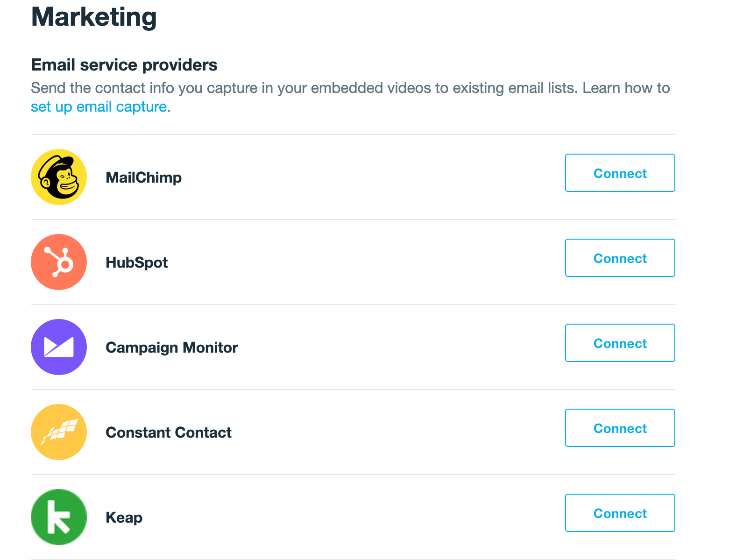Viewport: 729px width, 560px height.
Task: Click the 'Learn how to' text
Action: (x=626, y=88)
